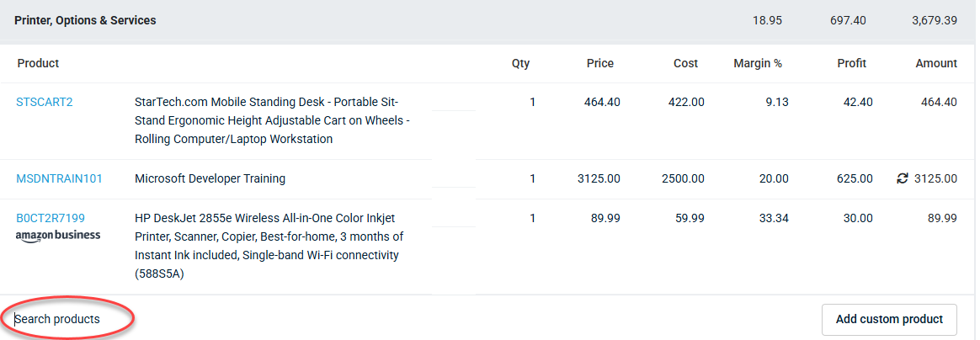Screen dimensions: 980x340
Task: Edit margin 20.00 for Microsoft Developer Training
Action: (774, 178)
